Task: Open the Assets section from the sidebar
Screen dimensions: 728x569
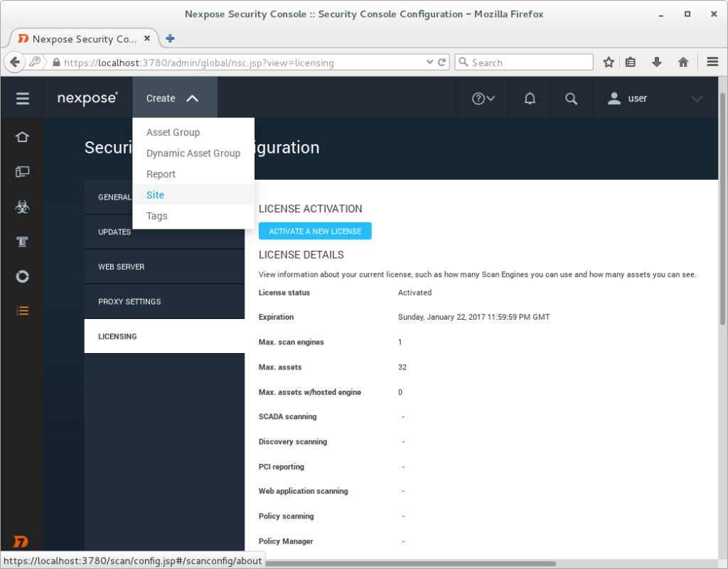Action: pos(21,171)
